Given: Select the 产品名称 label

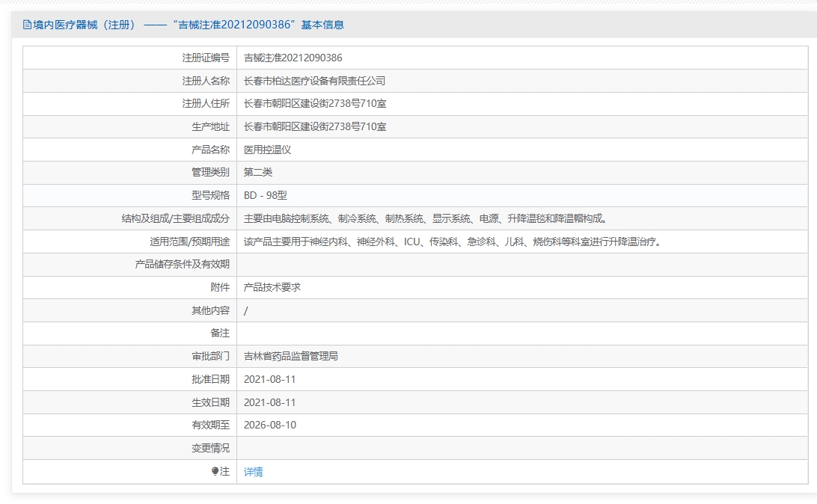Looking at the screenshot, I should pyautogui.click(x=210, y=150).
